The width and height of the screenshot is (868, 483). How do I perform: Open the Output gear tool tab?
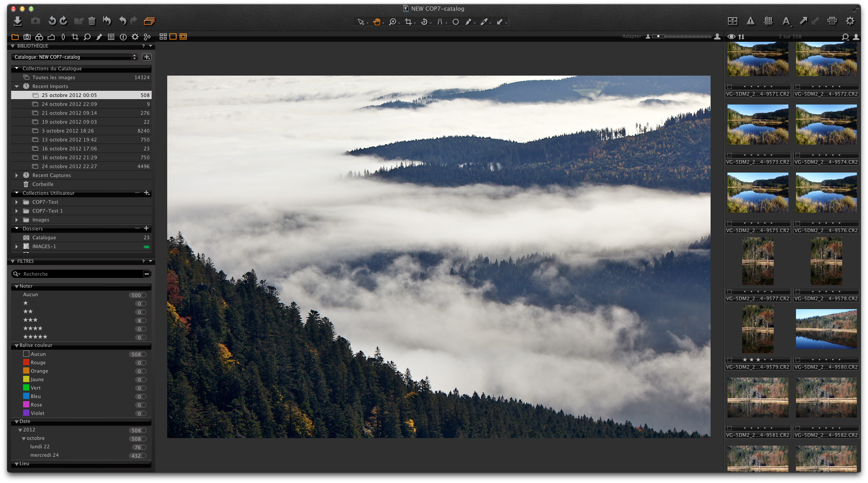pyautogui.click(x=135, y=37)
